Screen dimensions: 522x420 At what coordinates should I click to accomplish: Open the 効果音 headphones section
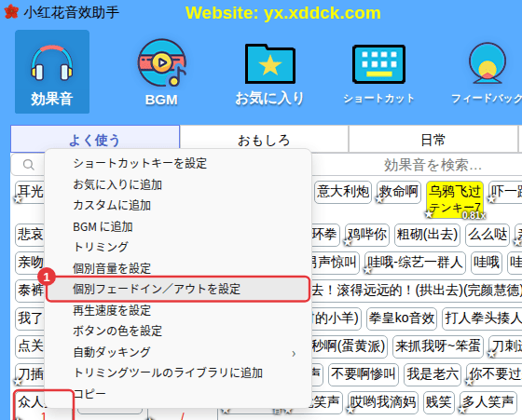click(52, 72)
